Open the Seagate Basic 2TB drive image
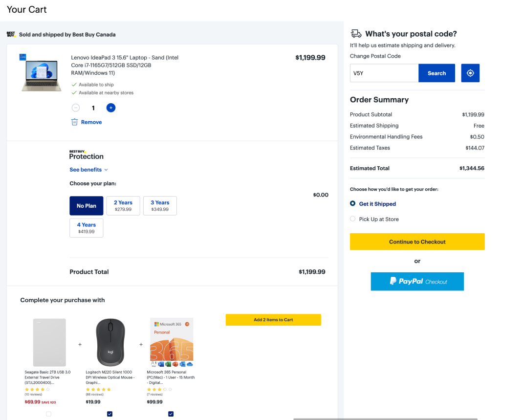 tap(49, 342)
